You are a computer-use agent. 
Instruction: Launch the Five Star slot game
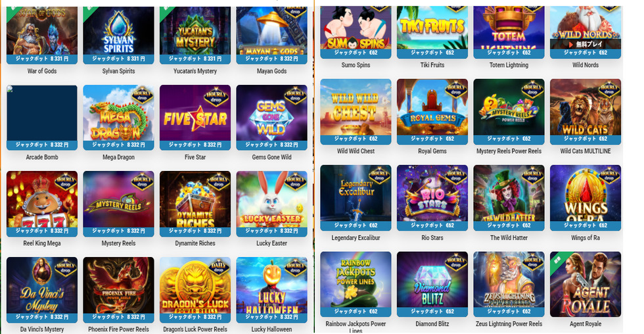click(x=195, y=113)
